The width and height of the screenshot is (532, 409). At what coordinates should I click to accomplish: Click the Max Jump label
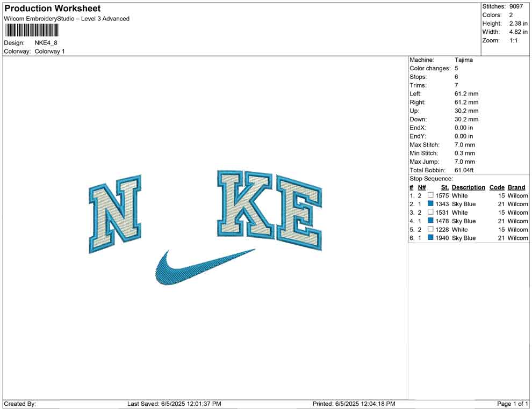tap(424, 162)
